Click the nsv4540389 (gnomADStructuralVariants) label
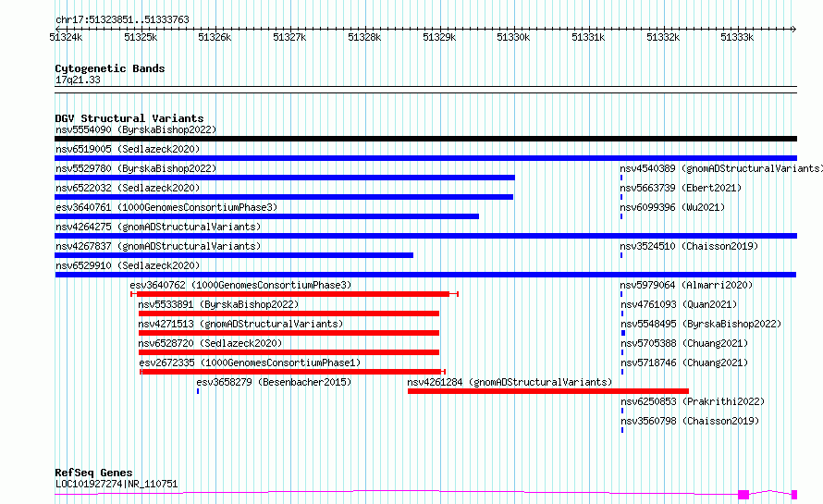The height and width of the screenshot is (504, 823). (x=721, y=168)
